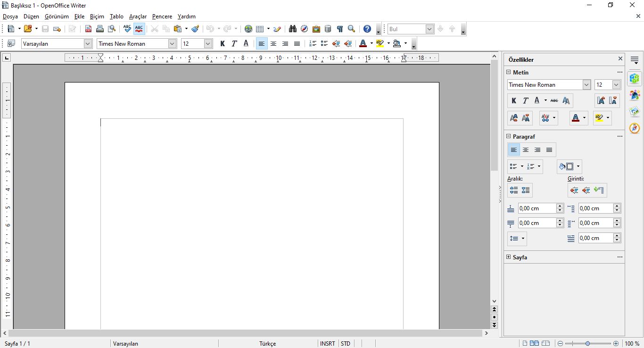This screenshot has height=348, width=644.
Task: Open sidebar Gallery tab icon
Action: click(635, 112)
